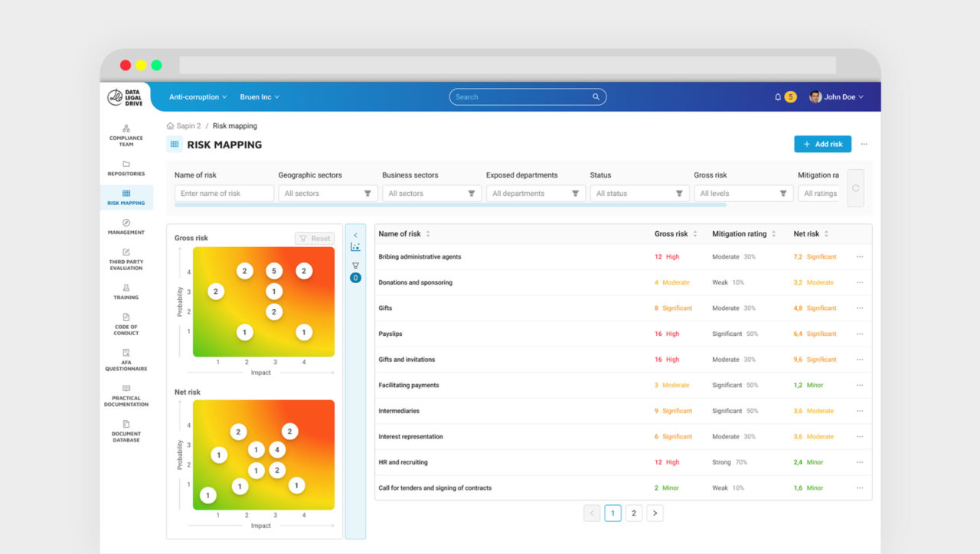980x554 pixels.
Task: Open Geographic sectors filter dropdown
Action: coord(328,194)
